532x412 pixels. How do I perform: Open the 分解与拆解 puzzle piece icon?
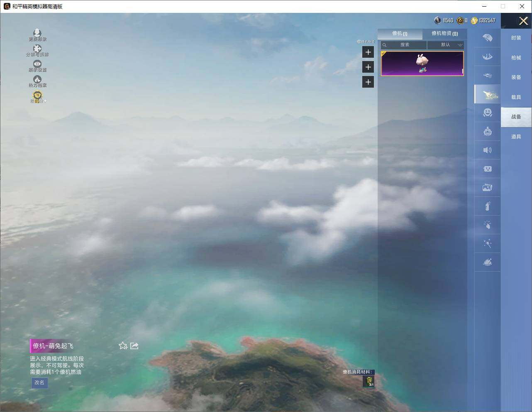pos(37,51)
